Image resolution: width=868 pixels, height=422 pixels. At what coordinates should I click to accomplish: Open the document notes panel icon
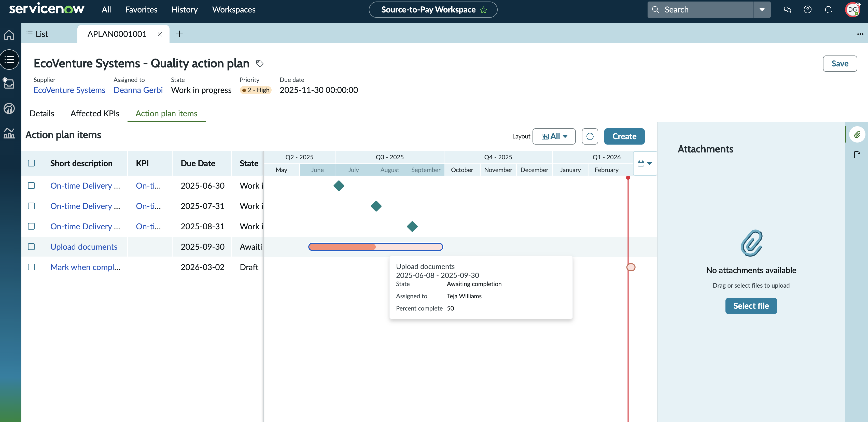857,155
